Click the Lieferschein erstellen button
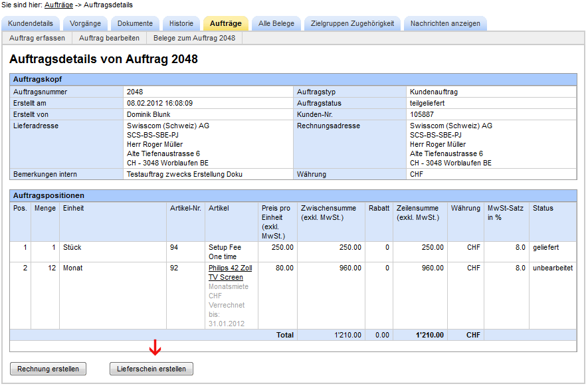This screenshot has height=386, width=588. (151, 369)
